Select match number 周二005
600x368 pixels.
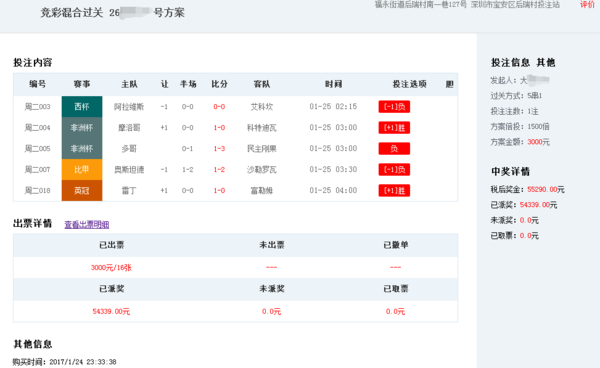coord(38,148)
